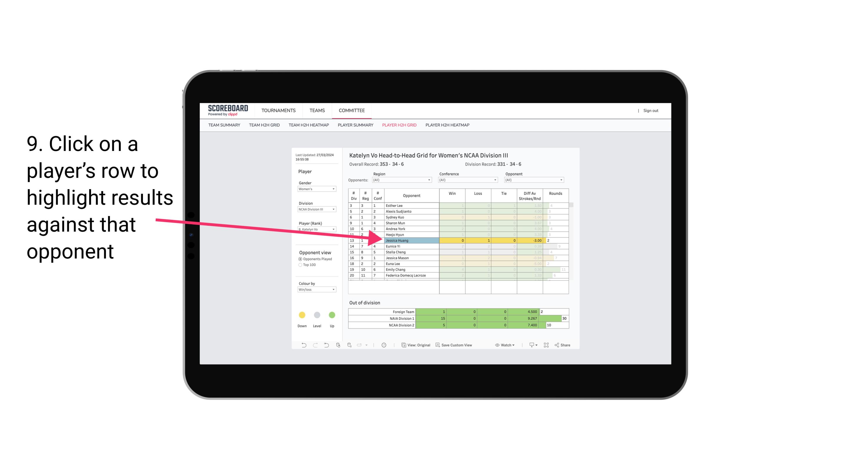Click the Up green colour swatch
868x467 pixels.
click(332, 315)
